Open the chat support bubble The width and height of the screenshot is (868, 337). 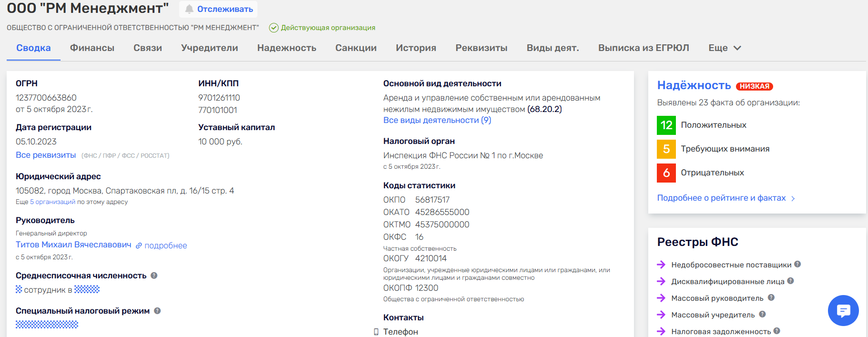click(x=843, y=311)
